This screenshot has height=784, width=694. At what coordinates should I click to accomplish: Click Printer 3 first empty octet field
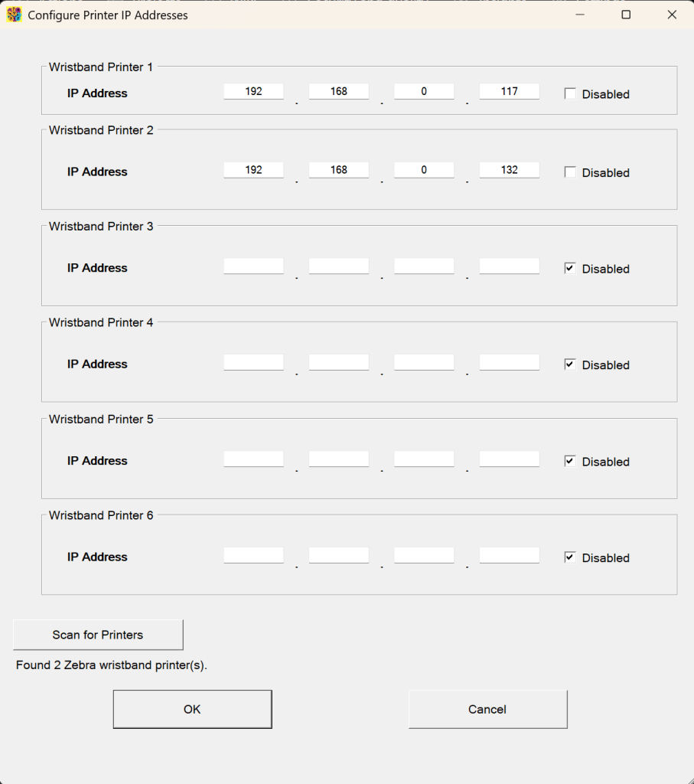[x=253, y=266]
